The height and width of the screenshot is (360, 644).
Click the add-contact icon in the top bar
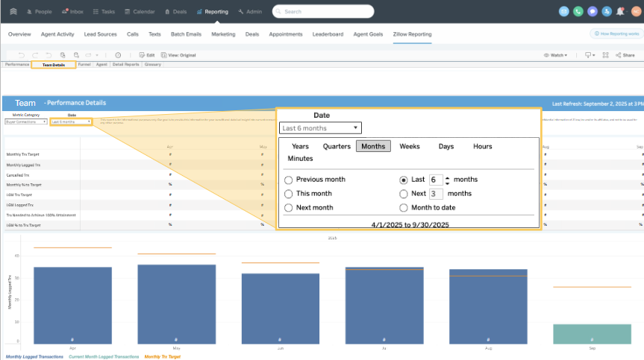pos(606,12)
